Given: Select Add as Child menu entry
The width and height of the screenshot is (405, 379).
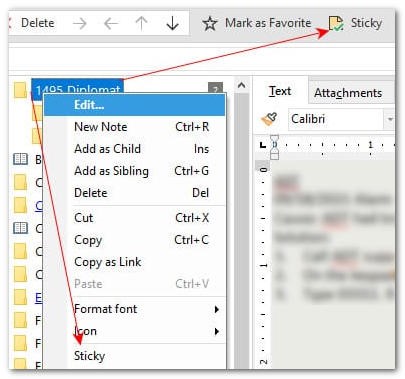Looking at the screenshot, I should [134, 149].
